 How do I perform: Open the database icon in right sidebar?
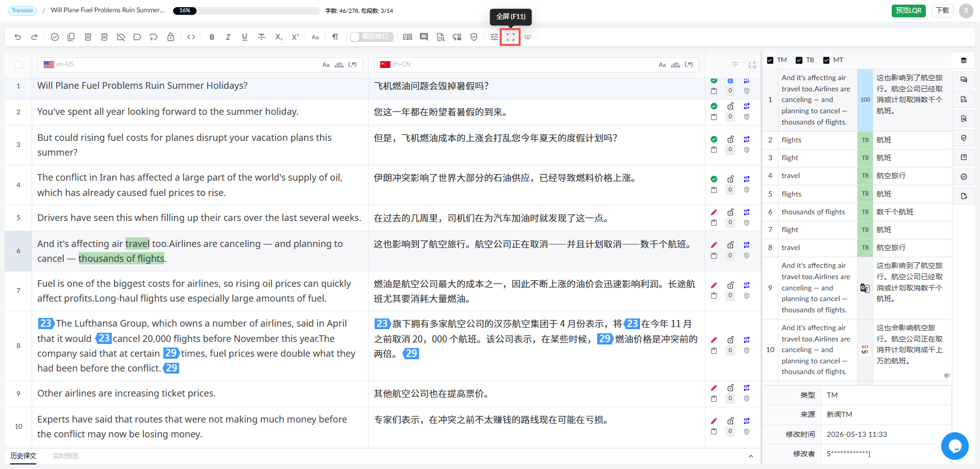[964, 60]
